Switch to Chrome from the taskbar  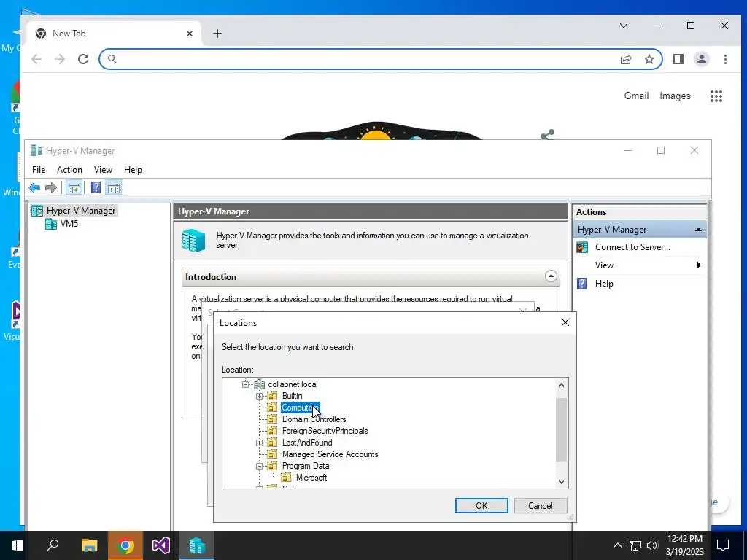[x=125, y=545]
